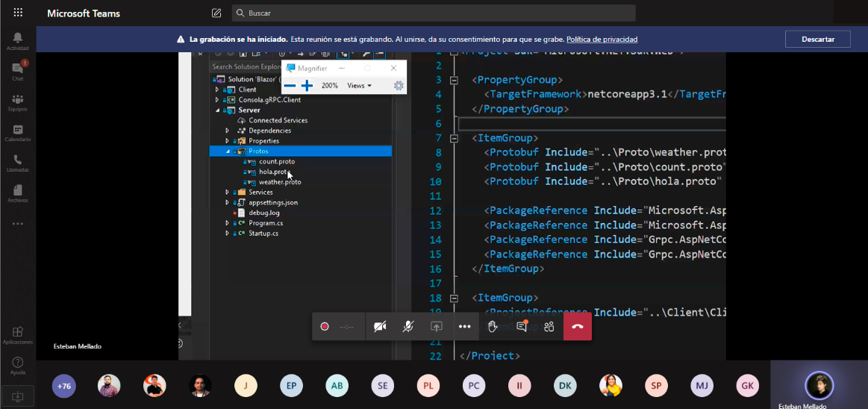
Task: Expand the appsettings.json node
Action: [x=227, y=202]
